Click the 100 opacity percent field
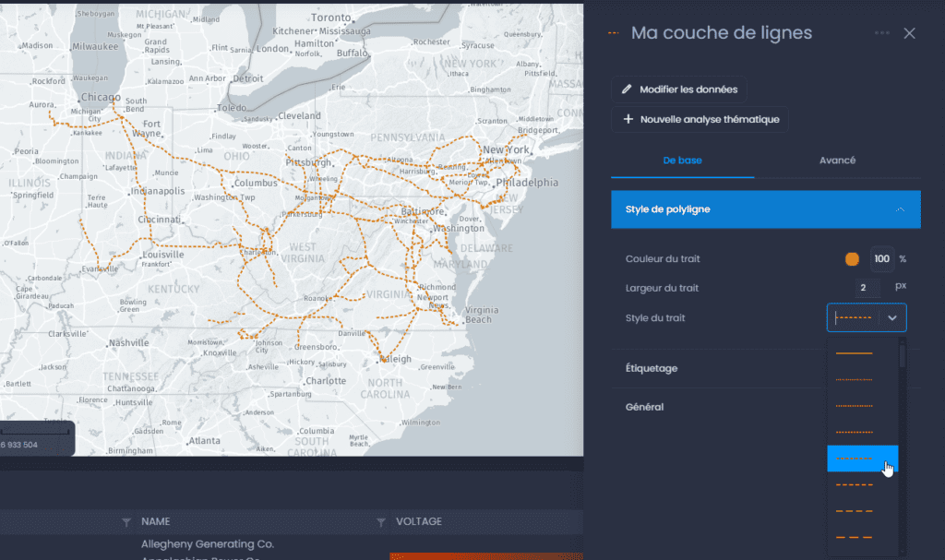Viewport: 945px width, 560px height. click(x=881, y=258)
